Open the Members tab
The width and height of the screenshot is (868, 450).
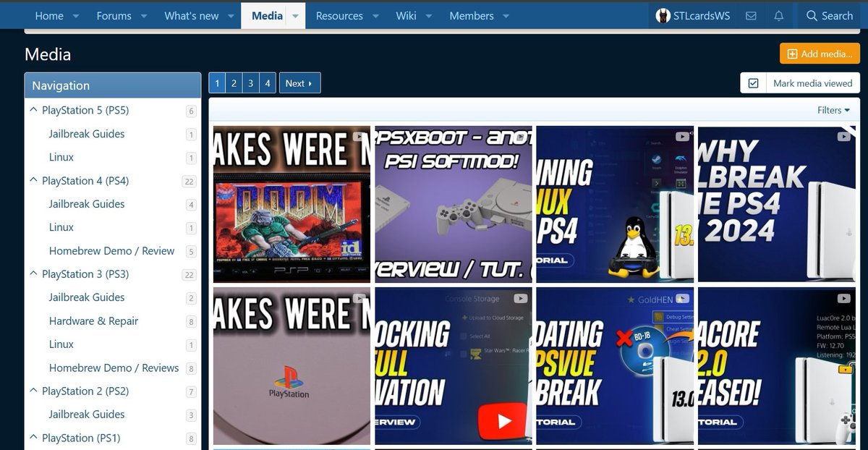(472, 16)
